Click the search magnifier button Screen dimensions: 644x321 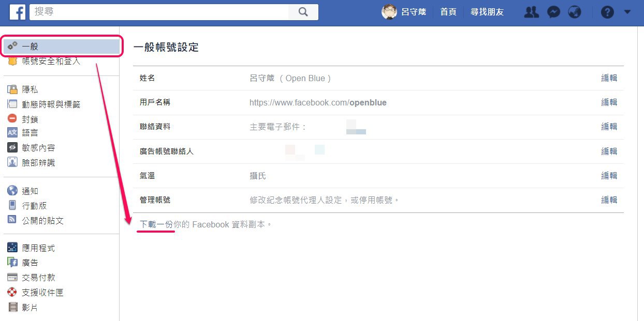point(304,12)
